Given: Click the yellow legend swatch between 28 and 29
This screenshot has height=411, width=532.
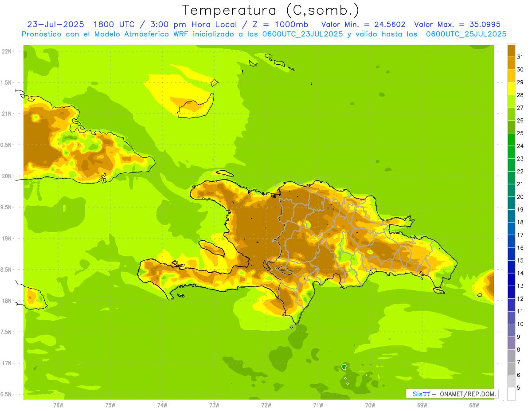Looking at the screenshot, I should point(511,89).
